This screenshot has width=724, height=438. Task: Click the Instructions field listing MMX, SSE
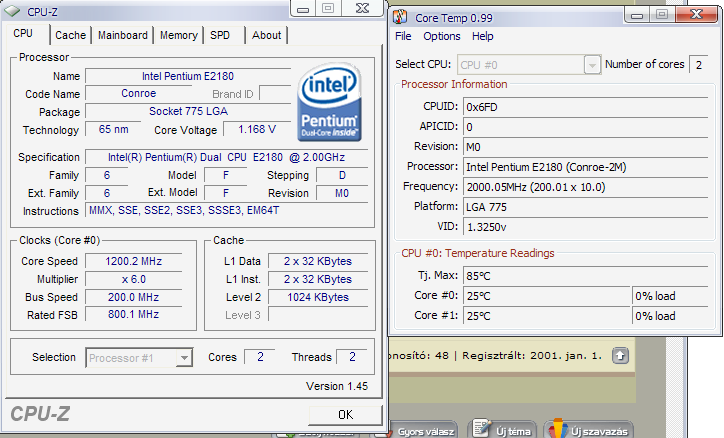tap(226, 211)
